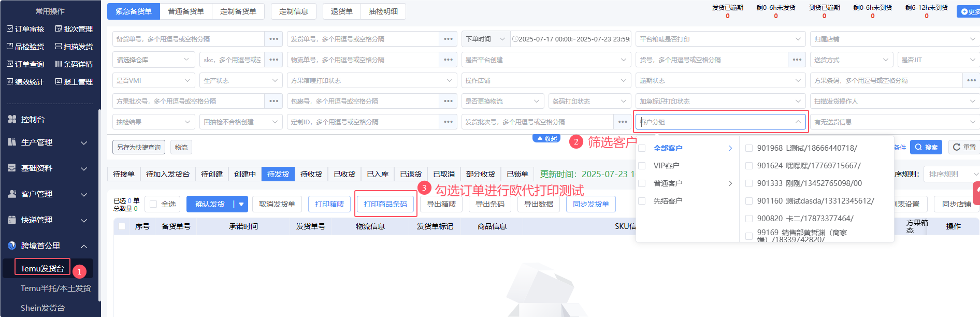
Task: Click the 控制台 dashboard icon
Action: pos(12,119)
